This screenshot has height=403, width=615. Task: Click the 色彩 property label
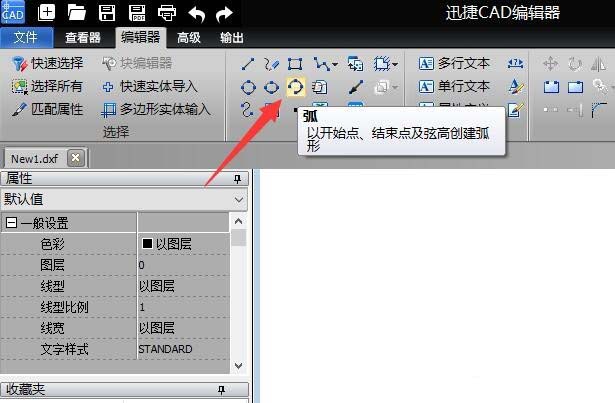pyautogui.click(x=53, y=244)
